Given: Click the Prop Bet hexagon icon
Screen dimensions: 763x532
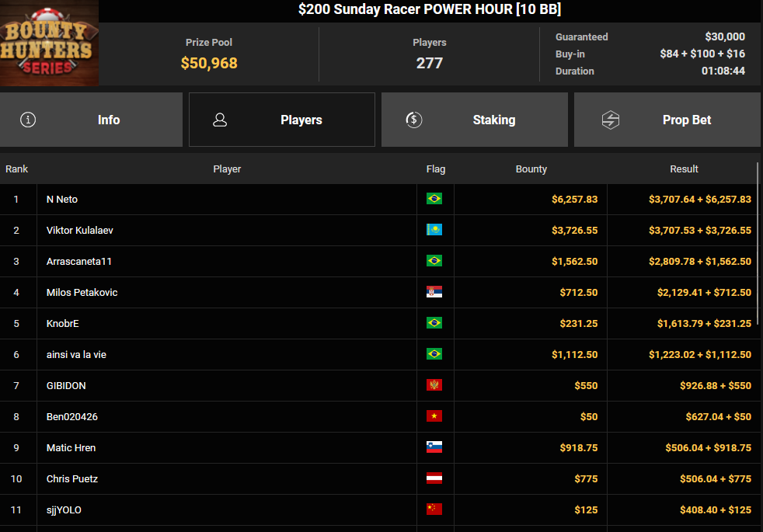Looking at the screenshot, I should 611,120.
